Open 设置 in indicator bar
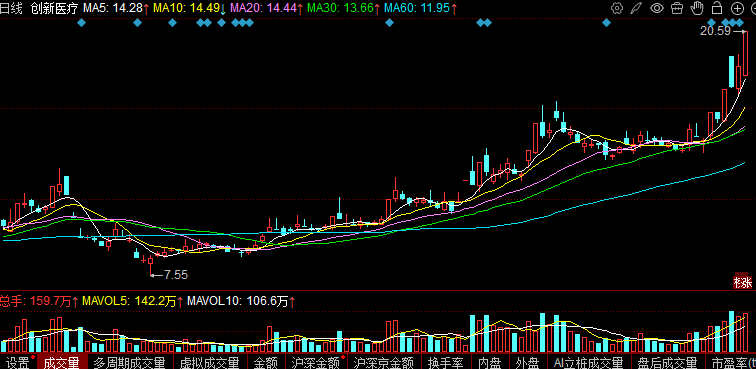756x369 pixels. click(17, 362)
